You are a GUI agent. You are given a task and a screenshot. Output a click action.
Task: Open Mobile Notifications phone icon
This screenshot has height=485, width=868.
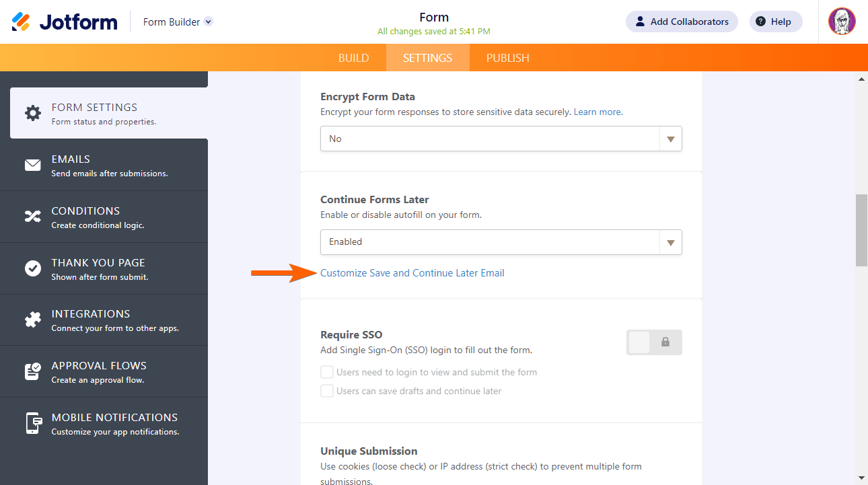coord(33,423)
